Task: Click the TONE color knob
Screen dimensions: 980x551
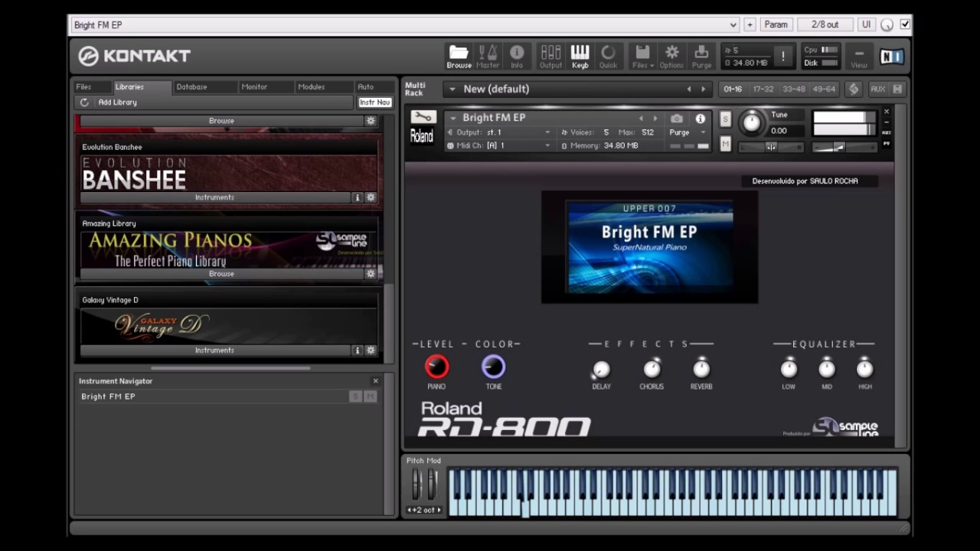Action: (494, 367)
